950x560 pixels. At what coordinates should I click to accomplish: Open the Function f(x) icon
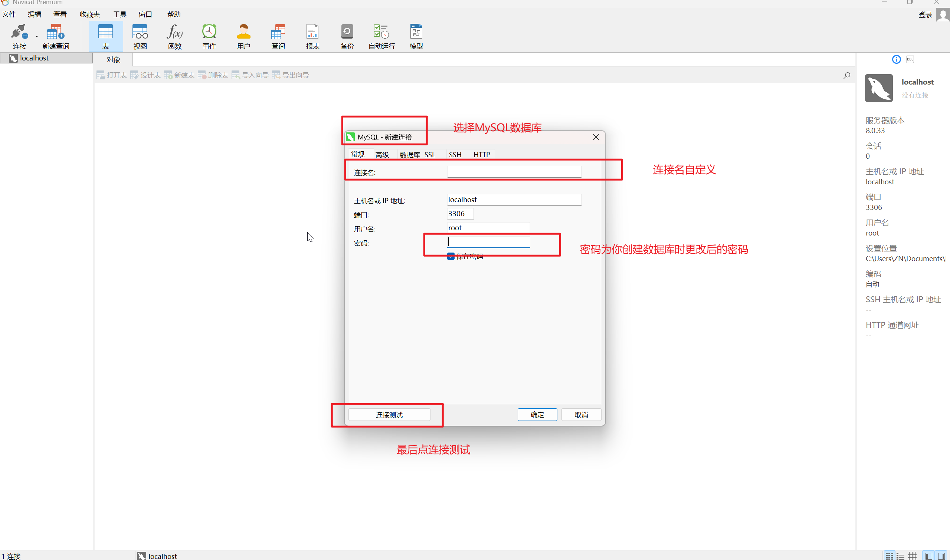pos(174,32)
